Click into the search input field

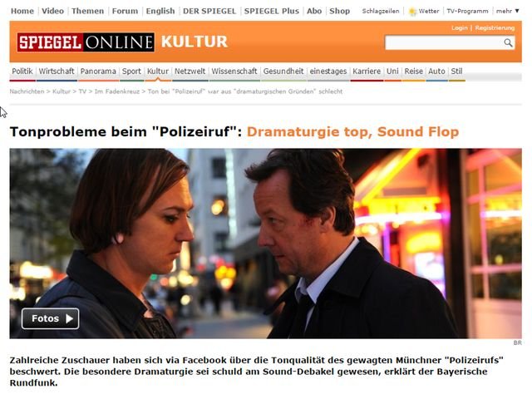pos(445,42)
